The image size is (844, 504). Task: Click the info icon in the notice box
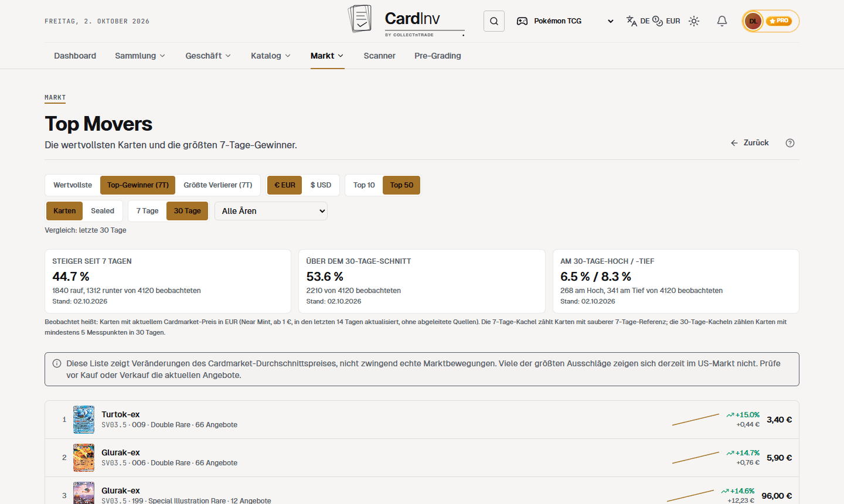pos(57,363)
